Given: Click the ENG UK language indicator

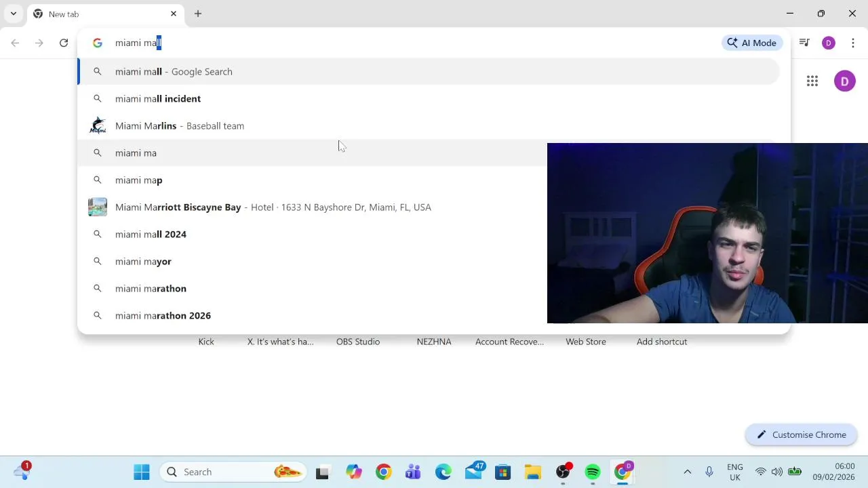Looking at the screenshot, I should (735, 472).
